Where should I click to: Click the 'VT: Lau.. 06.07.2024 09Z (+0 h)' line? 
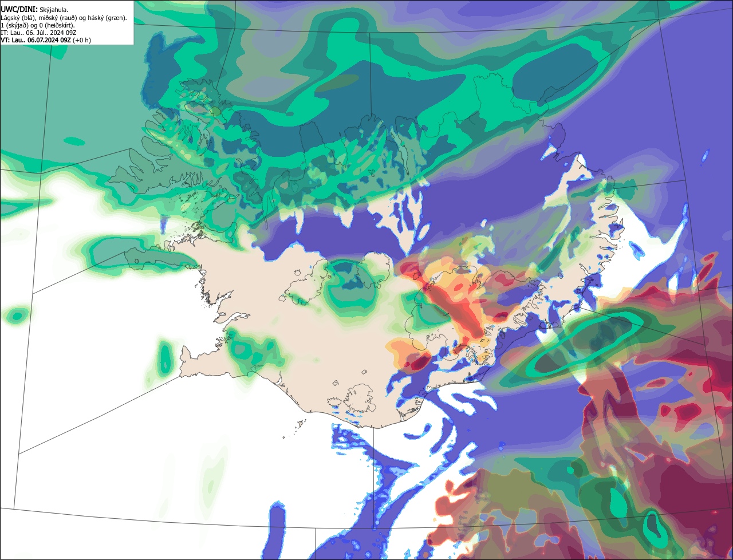(46, 40)
